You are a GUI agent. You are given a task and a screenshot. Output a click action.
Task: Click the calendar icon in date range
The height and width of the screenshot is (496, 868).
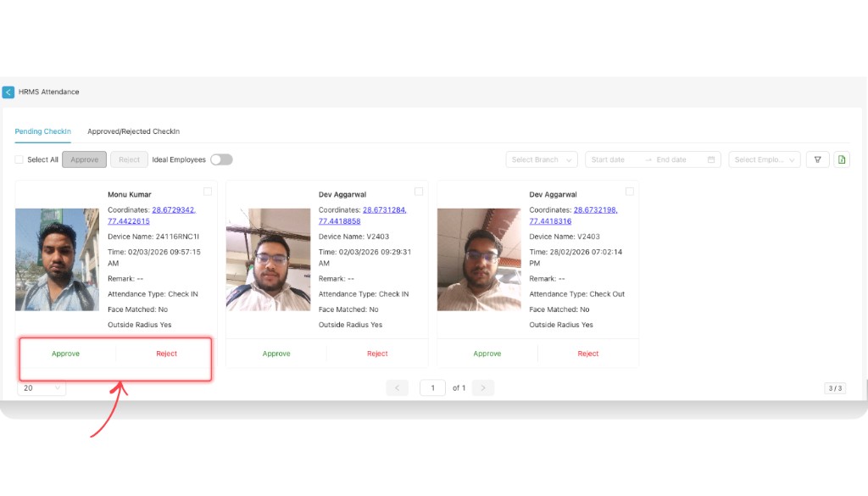pyautogui.click(x=711, y=159)
